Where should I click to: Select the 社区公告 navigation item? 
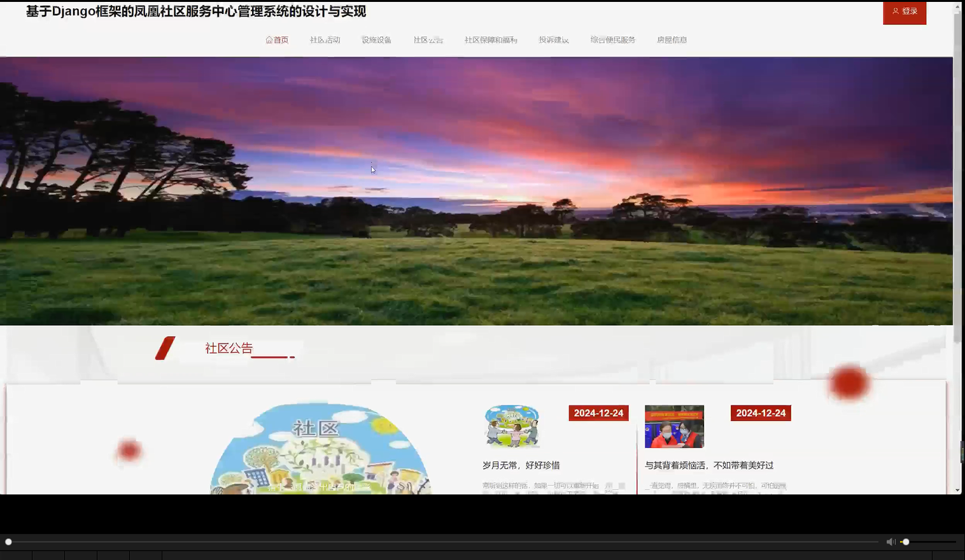(x=428, y=40)
